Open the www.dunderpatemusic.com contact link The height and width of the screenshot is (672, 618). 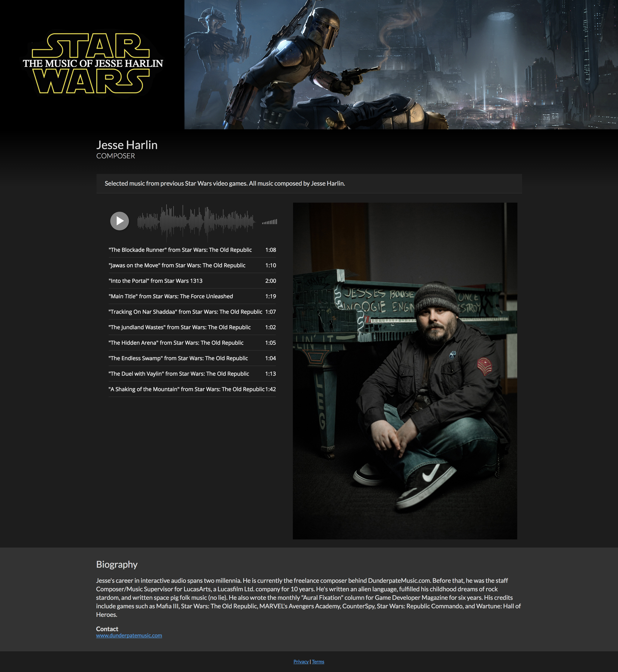129,635
